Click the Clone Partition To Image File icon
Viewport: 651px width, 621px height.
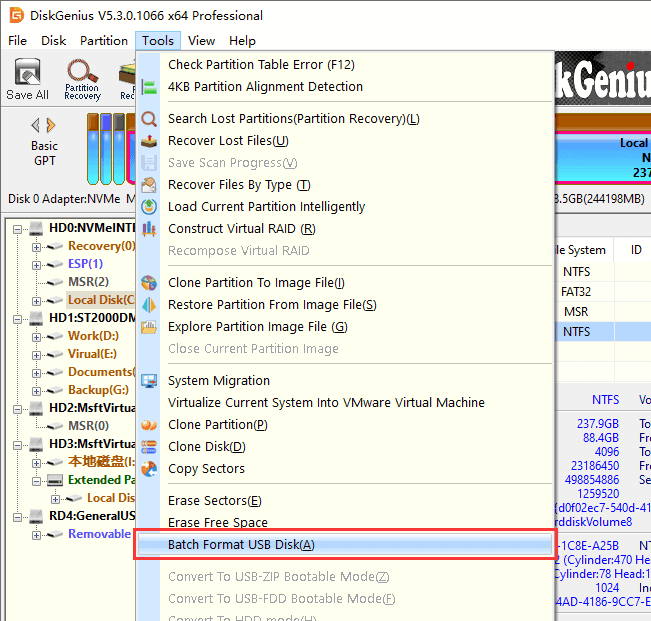coord(149,283)
